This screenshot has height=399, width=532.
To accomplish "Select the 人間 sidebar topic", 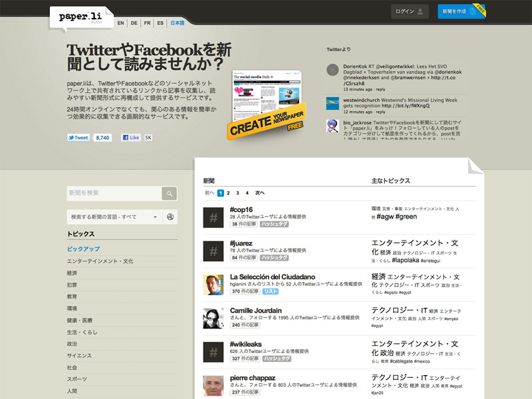I will (72, 391).
